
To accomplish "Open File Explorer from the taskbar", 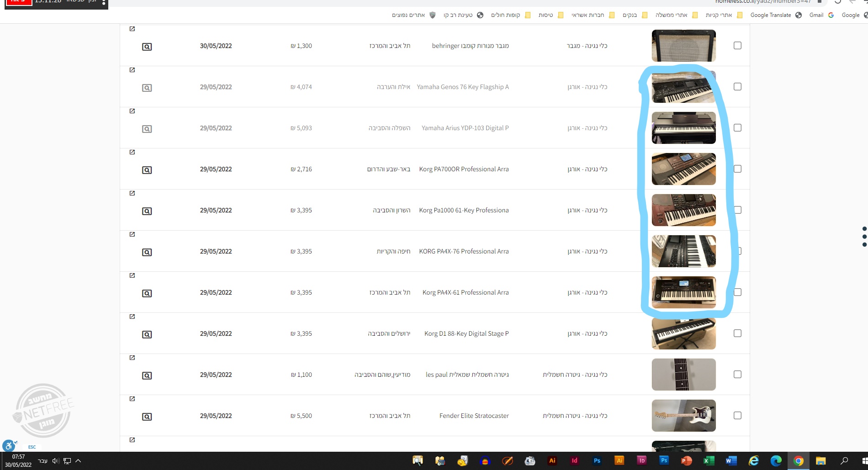I will (821, 460).
